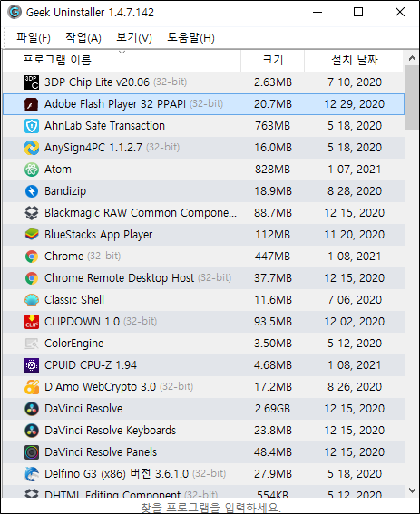Select the AnySign4PC 1.1.2.7 name
Image resolution: width=420 pixels, height=514 pixels.
click(x=93, y=148)
